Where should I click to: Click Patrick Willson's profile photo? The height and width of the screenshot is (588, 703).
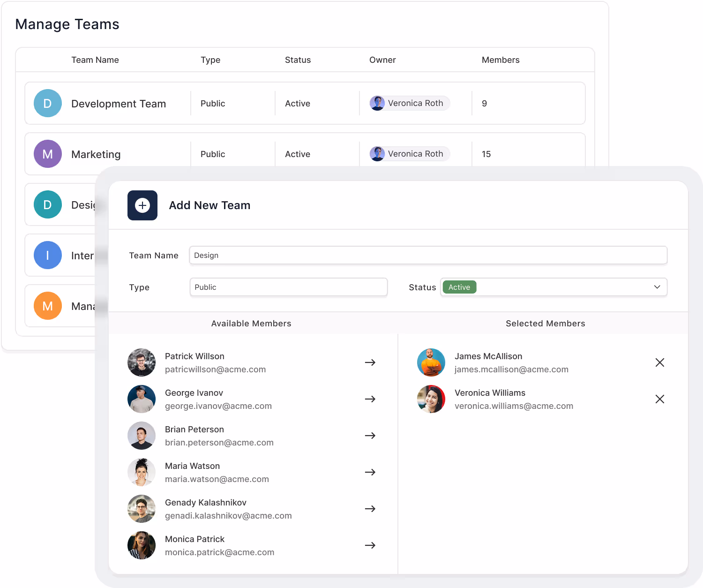(142, 362)
